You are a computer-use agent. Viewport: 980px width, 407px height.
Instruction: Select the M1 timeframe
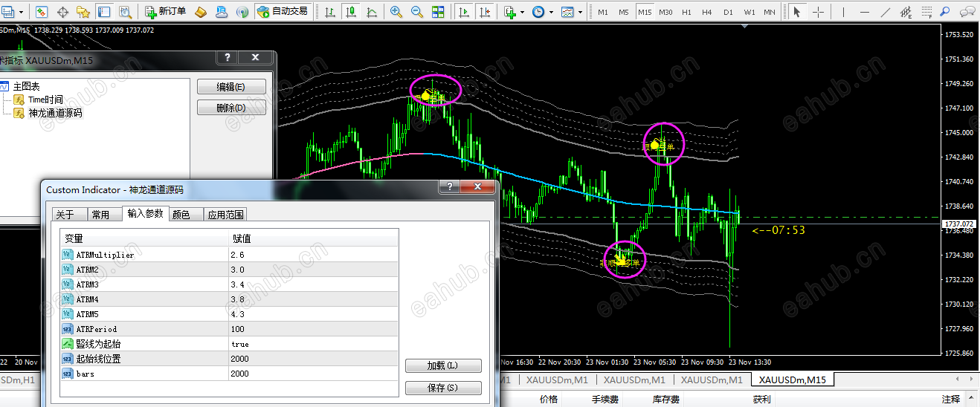603,12
